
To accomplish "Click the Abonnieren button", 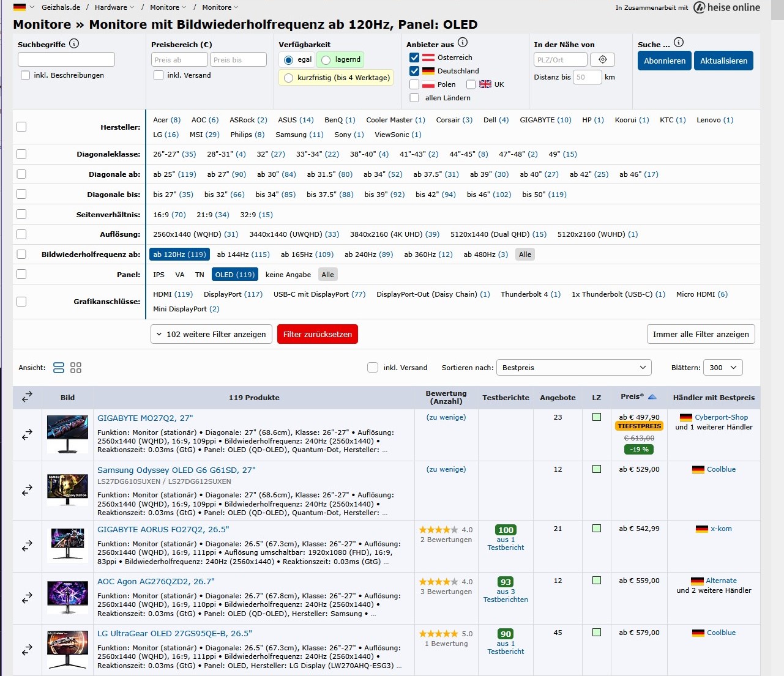I will [665, 61].
